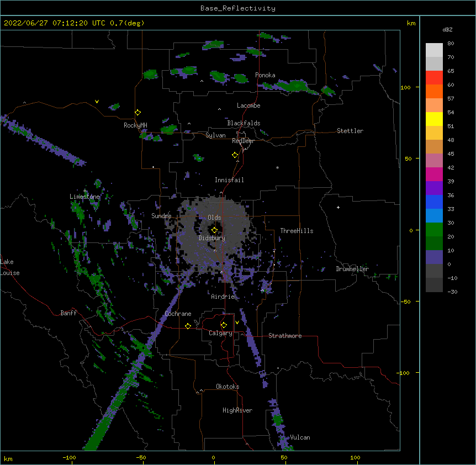
Task: Click the yellow marker near RockyMH
Action: coord(137,113)
